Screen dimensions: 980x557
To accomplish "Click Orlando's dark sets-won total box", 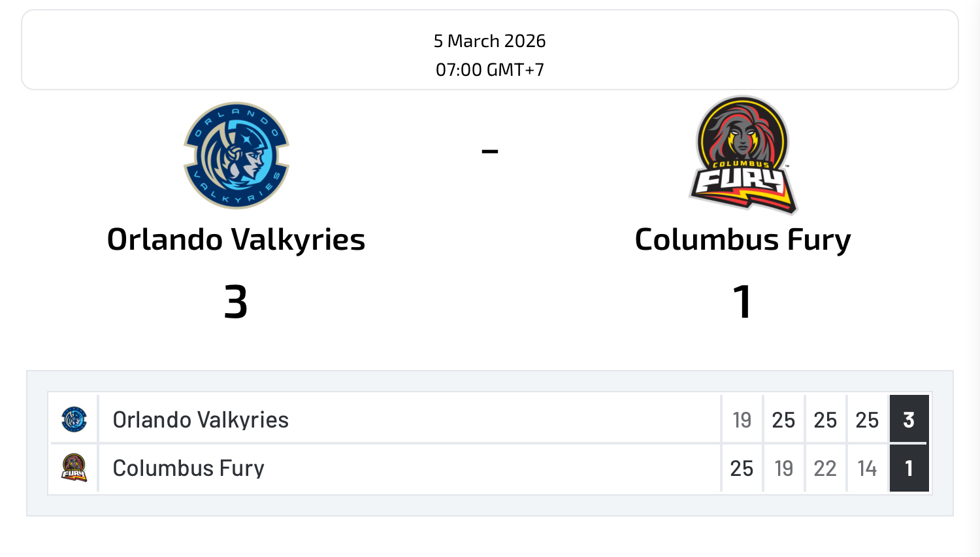I will 909,419.
